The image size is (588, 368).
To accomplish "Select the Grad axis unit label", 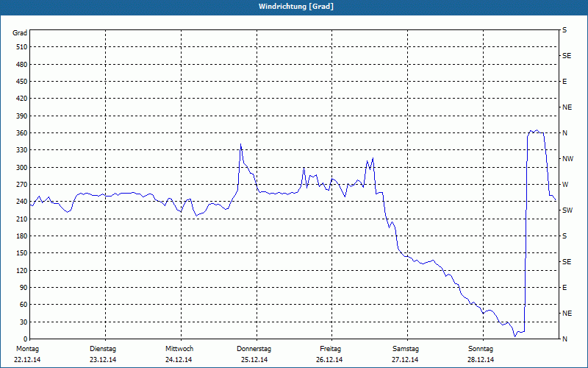I will (x=20, y=33).
